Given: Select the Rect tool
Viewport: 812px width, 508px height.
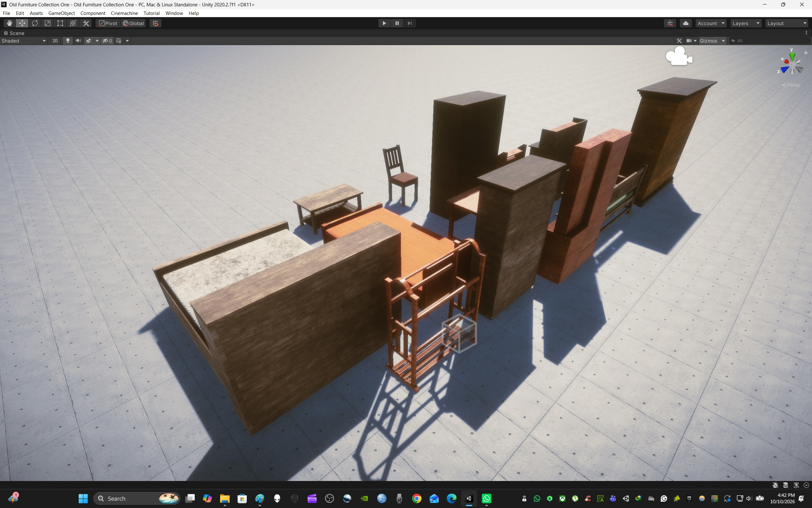Looking at the screenshot, I should (60, 23).
